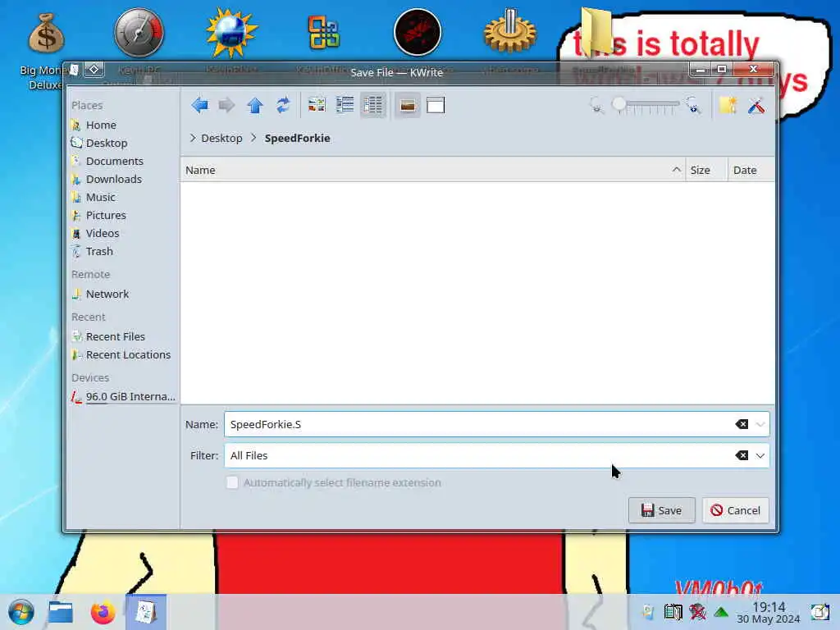840x630 pixels.
Task: Click the show desktop icon at taskbar end
Action: point(819,612)
